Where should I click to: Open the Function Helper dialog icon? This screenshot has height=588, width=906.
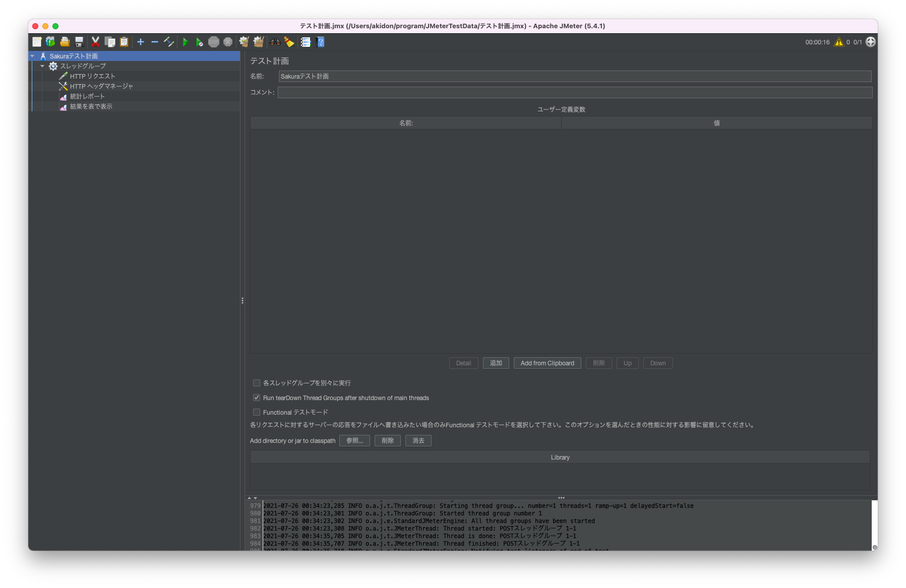306,42
